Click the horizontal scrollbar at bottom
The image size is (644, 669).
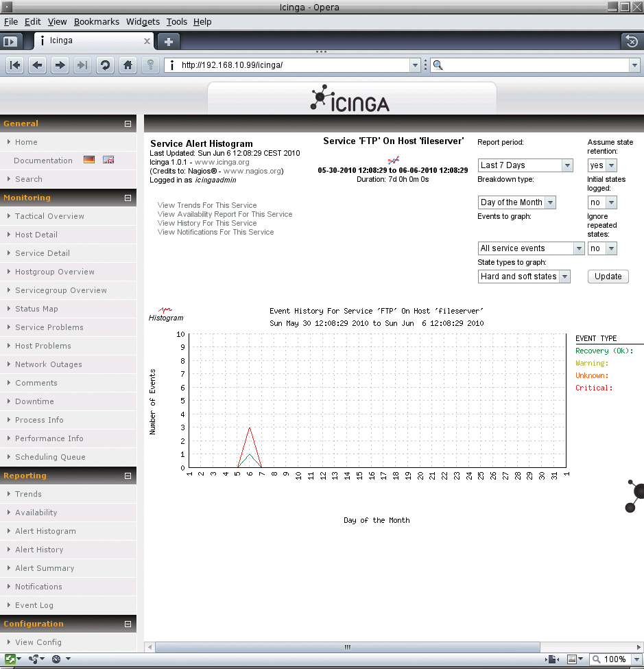click(348, 647)
